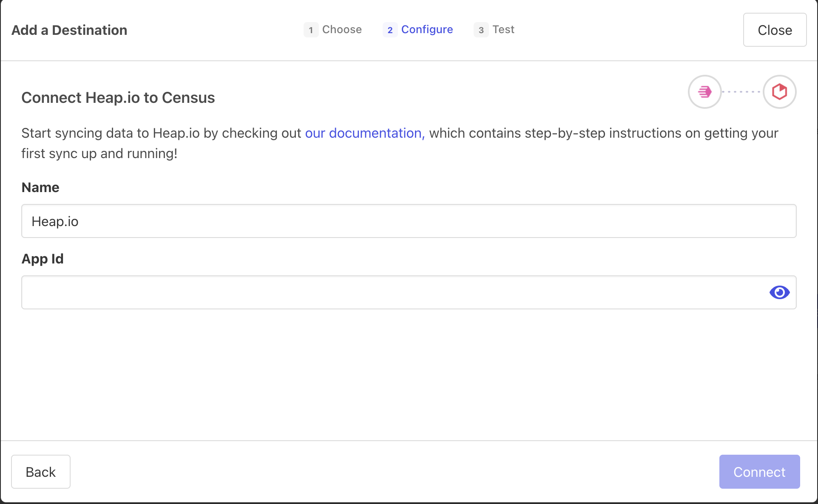818x504 pixels.
Task: Click the App Id field label
Action: [x=43, y=259]
